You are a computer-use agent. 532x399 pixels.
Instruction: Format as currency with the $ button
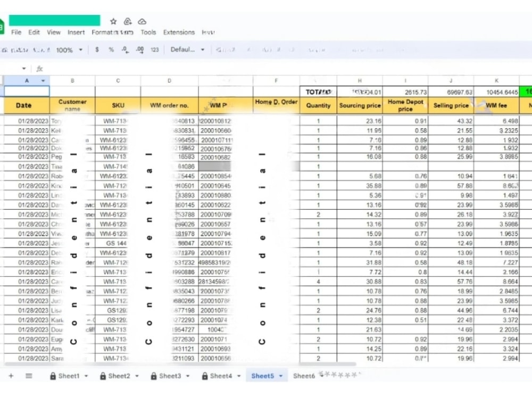(x=97, y=49)
